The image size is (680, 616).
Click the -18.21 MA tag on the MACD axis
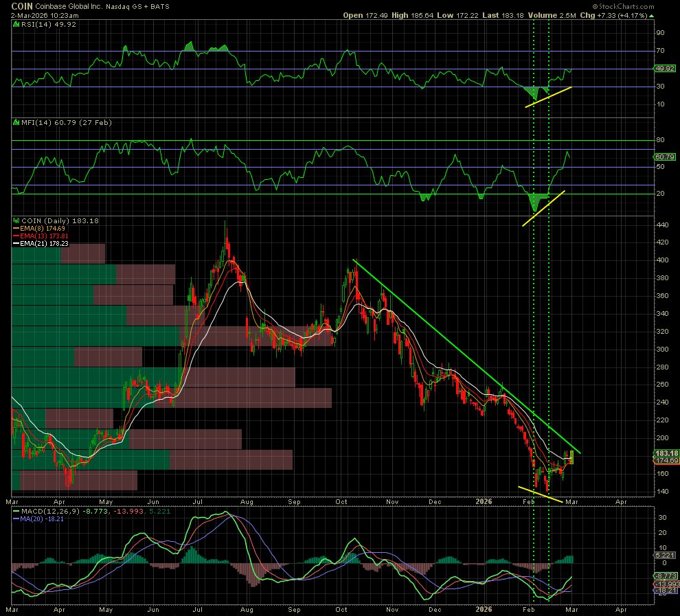pos(666,591)
